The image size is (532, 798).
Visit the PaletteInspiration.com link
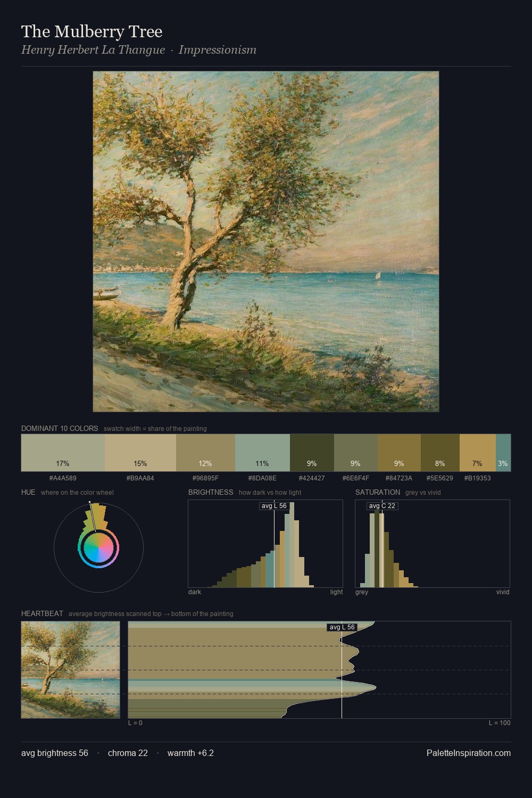click(469, 753)
